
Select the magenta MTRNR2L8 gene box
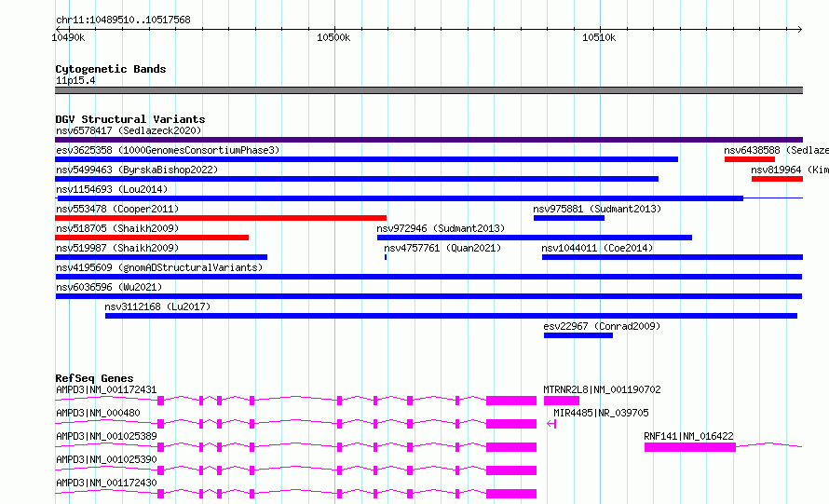coord(562,401)
